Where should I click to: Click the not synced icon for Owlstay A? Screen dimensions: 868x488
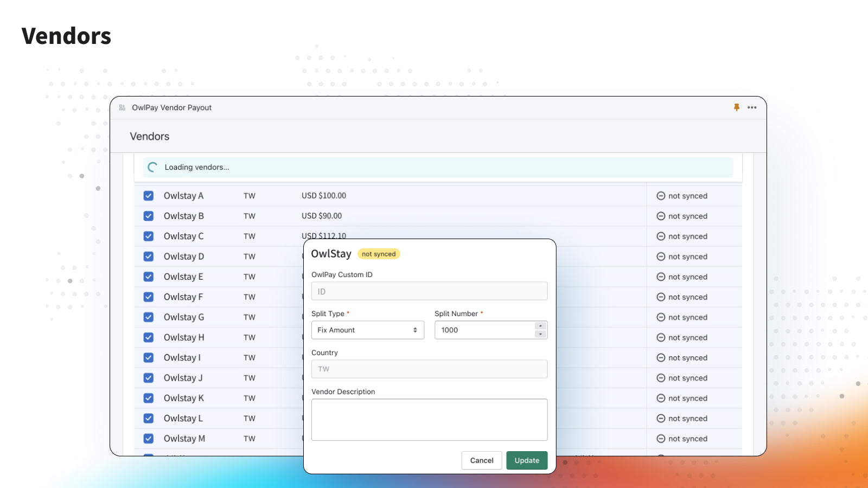coord(660,195)
